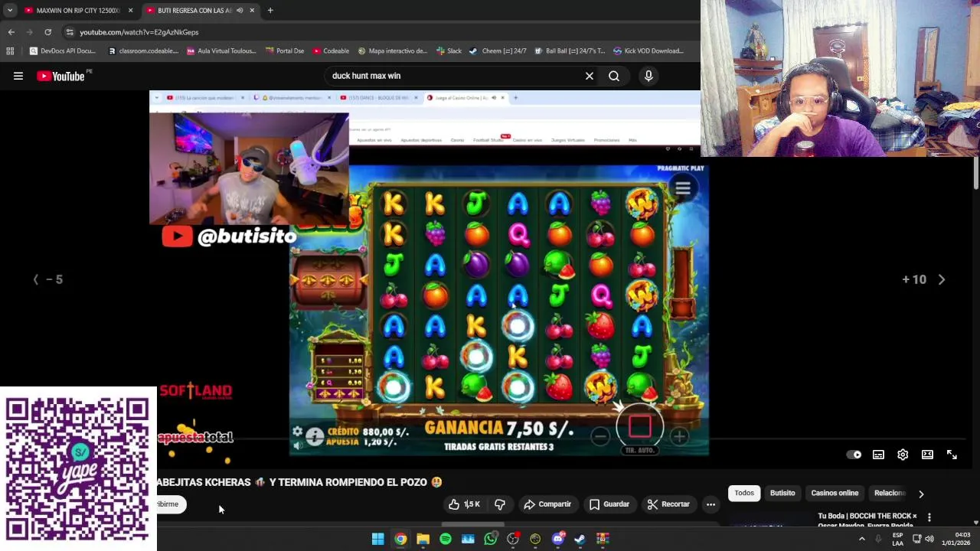980x551 pixels.
Task: Show more filter chips arrow
Action: [921, 494]
